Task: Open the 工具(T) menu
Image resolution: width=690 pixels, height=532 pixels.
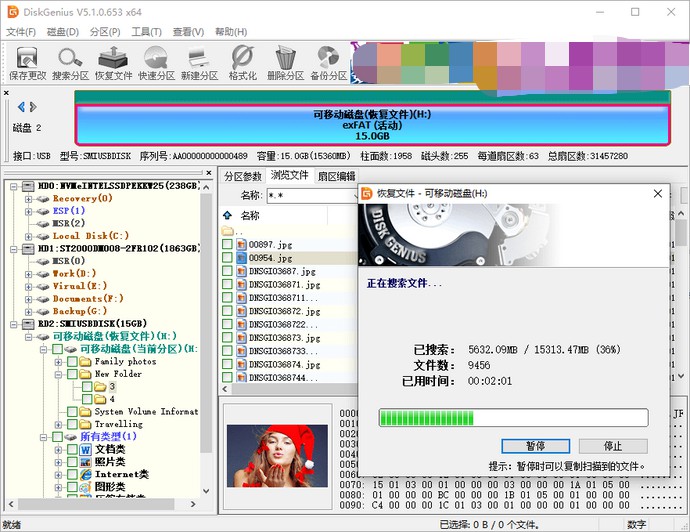Action: coord(147,32)
